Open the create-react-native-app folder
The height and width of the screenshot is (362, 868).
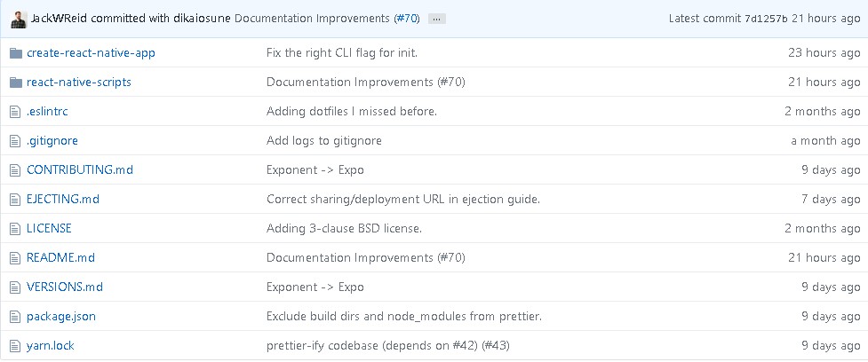tap(91, 53)
